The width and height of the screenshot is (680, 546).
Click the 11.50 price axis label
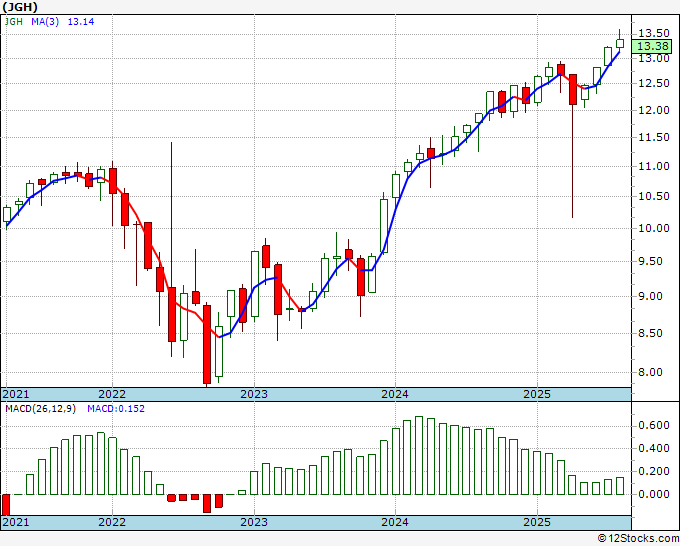pos(654,137)
